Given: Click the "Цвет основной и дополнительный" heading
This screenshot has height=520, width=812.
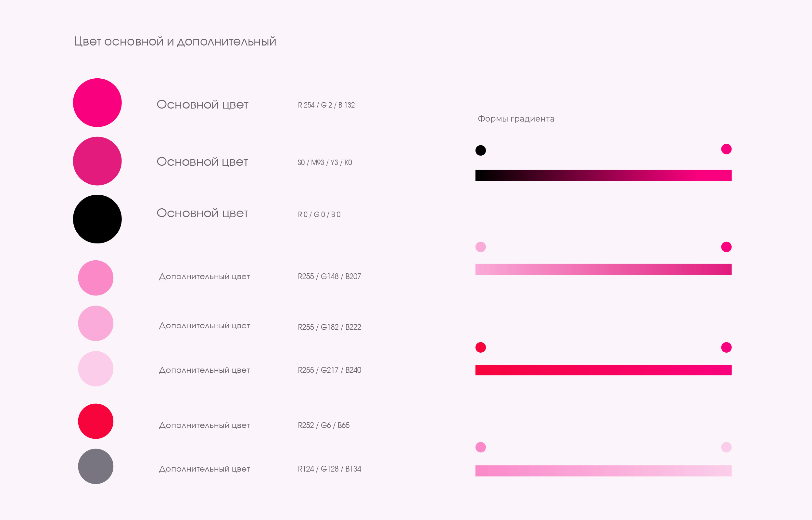Looking at the screenshot, I should coord(175,42).
